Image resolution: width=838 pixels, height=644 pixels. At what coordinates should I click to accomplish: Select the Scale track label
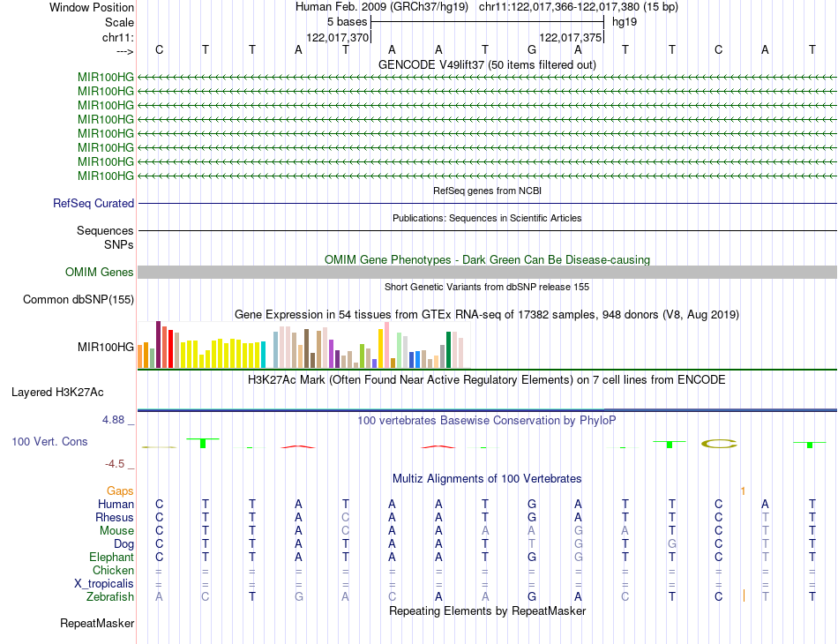pyautogui.click(x=119, y=22)
